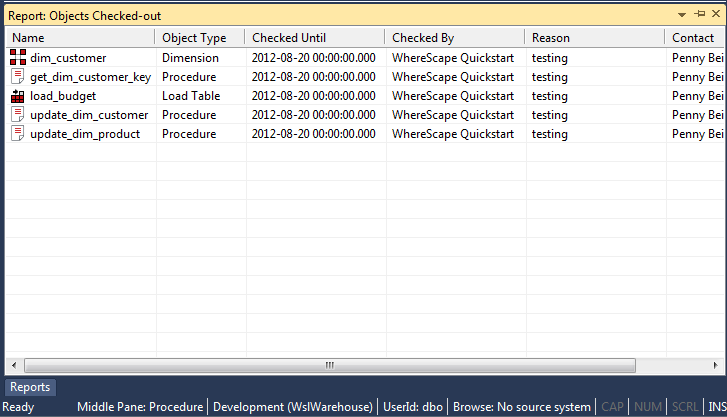Click the horizontal scrollbar thumb
Image resolution: width=727 pixels, height=417 pixels.
click(325, 366)
